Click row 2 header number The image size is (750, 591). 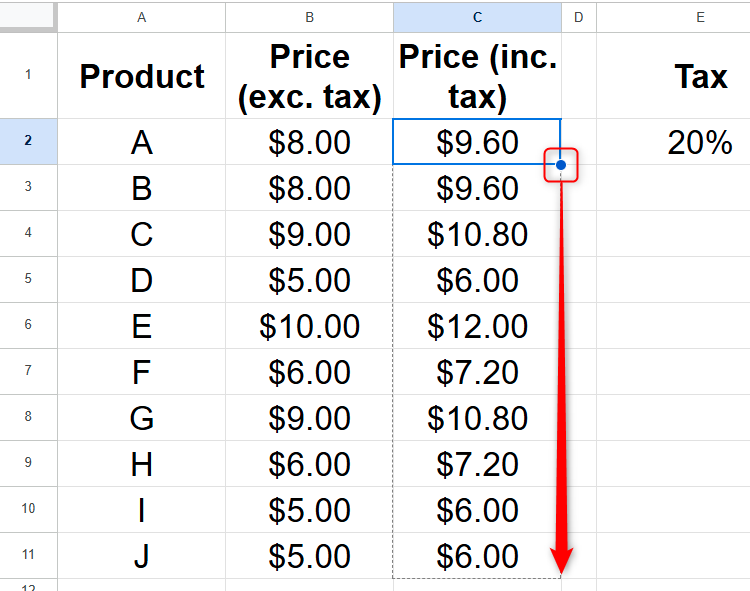click(x=28, y=142)
